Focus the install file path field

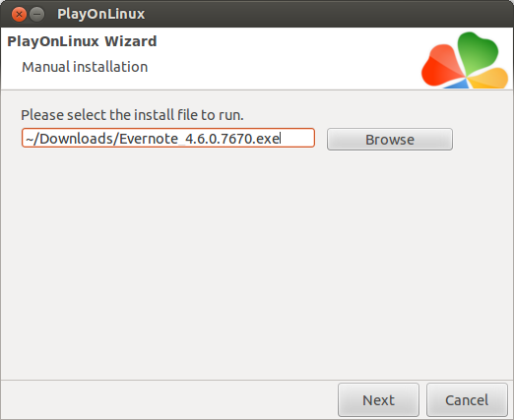(168, 138)
